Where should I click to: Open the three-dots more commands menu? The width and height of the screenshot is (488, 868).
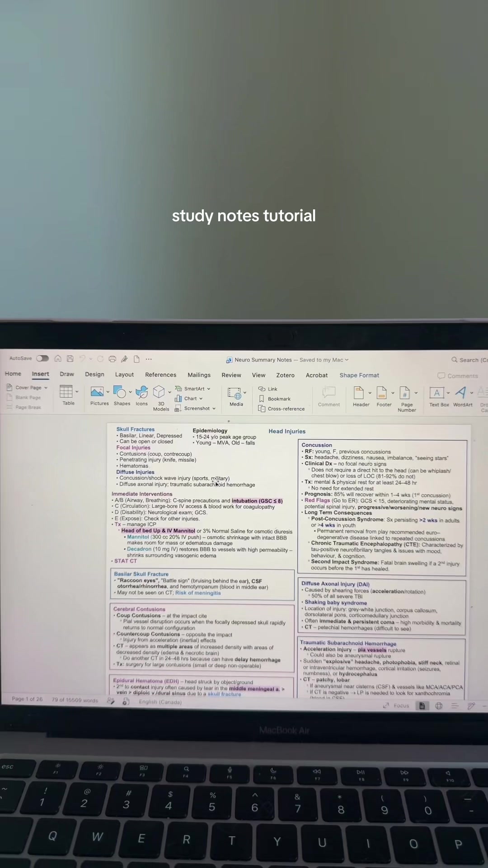[149, 359]
